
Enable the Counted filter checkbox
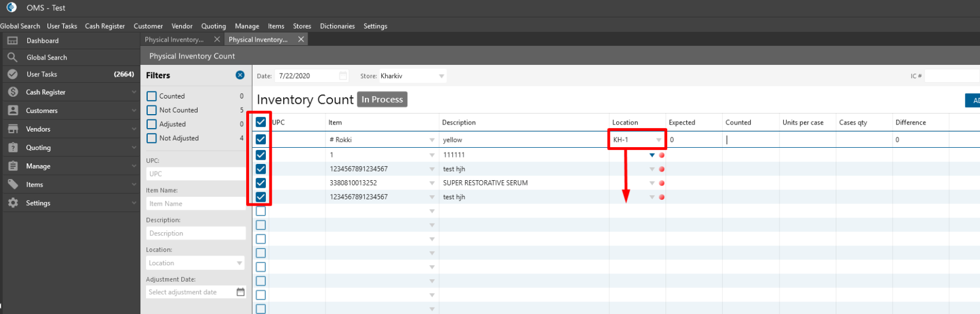pyautogui.click(x=152, y=96)
